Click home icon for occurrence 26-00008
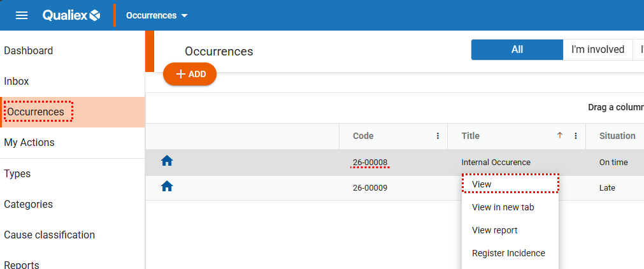 pyautogui.click(x=167, y=161)
